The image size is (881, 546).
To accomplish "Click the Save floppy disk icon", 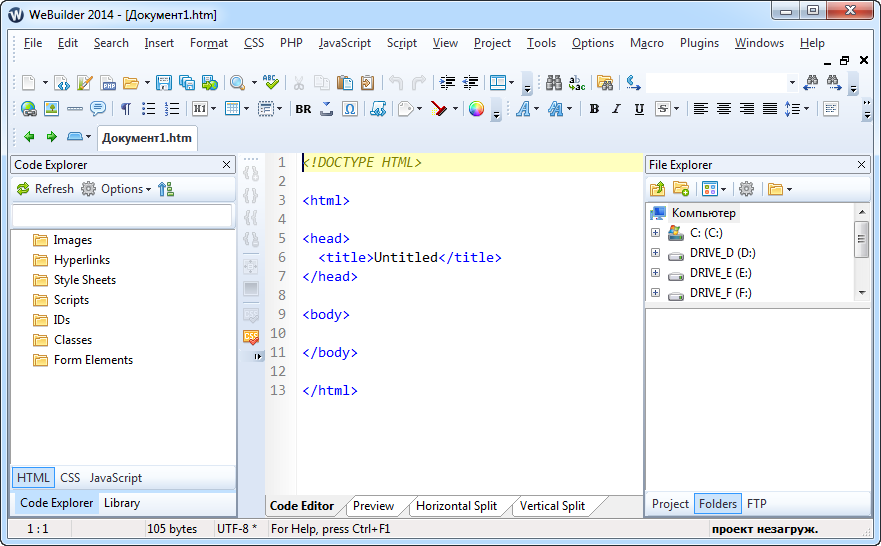I will point(164,83).
